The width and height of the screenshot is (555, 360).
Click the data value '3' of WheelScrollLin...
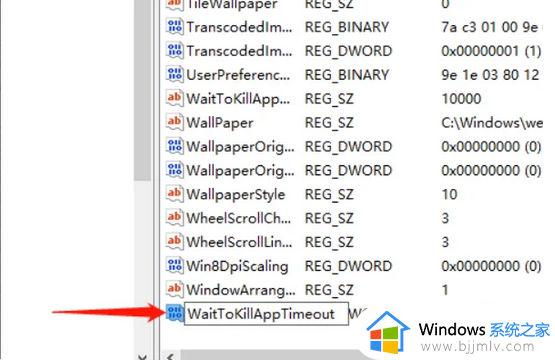tap(445, 242)
